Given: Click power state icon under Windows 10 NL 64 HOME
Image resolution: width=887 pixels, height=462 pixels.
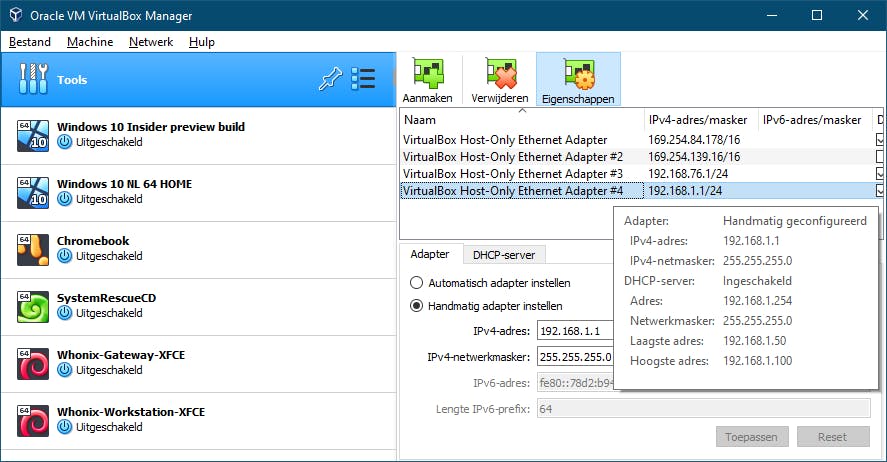Looking at the screenshot, I should pyautogui.click(x=65, y=199).
